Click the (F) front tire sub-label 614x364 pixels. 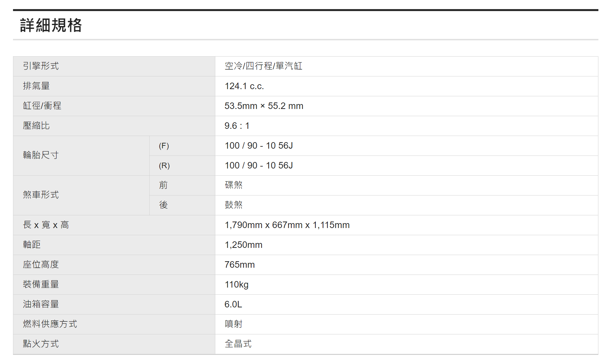coord(164,146)
